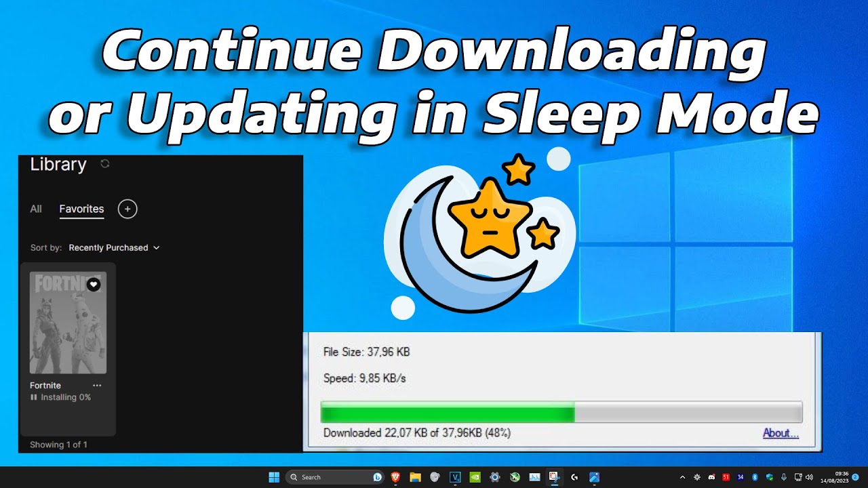
Task: Click the taskbar Search box
Action: pyautogui.click(x=335, y=477)
